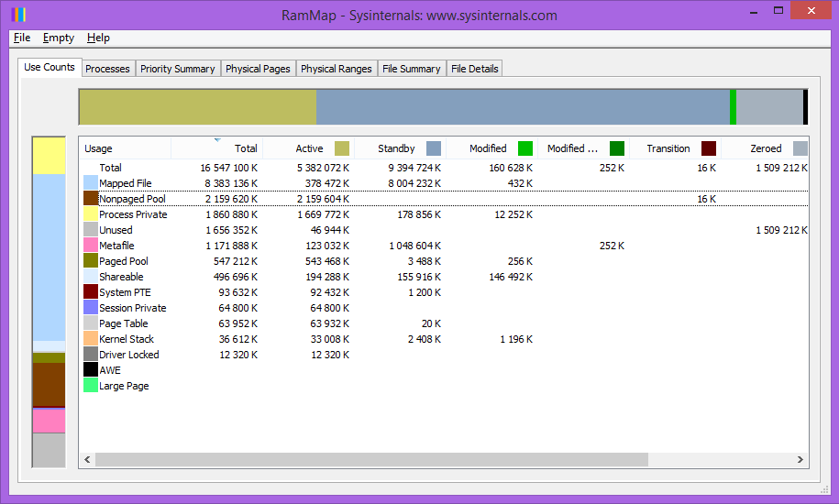
Task: Switch to the Physical Pages tab
Action: tap(258, 69)
